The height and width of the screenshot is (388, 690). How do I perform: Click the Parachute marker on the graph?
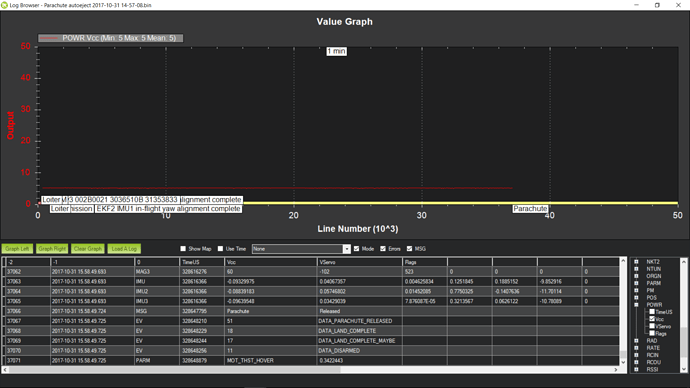tap(530, 209)
